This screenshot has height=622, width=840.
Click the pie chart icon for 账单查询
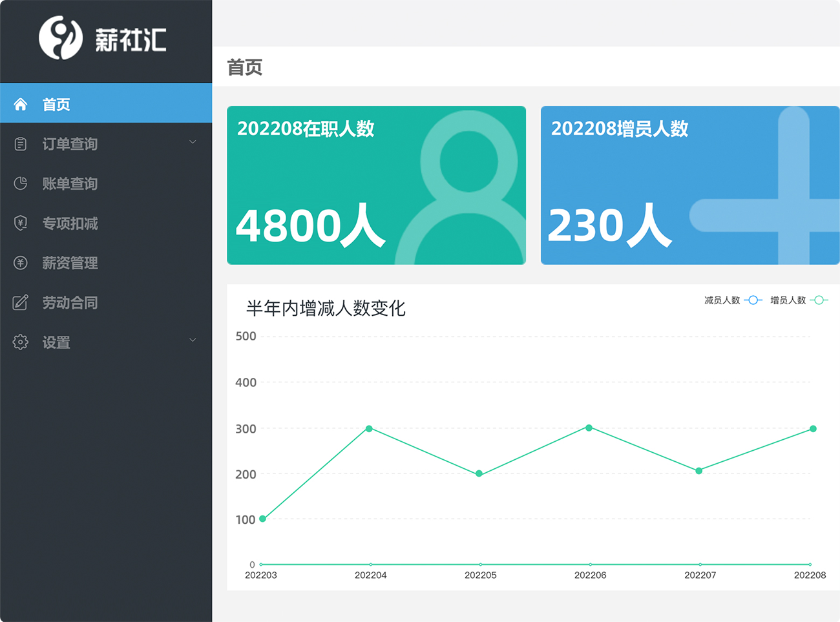(21, 183)
